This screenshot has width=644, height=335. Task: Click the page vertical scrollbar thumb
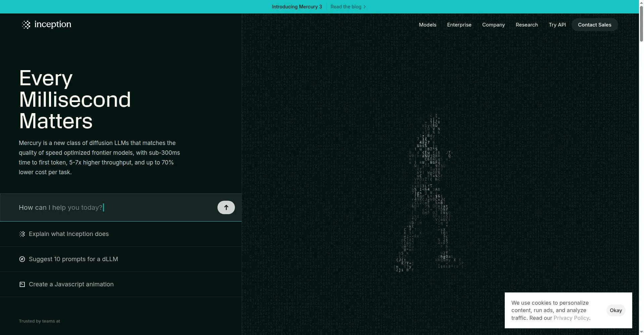click(641, 23)
